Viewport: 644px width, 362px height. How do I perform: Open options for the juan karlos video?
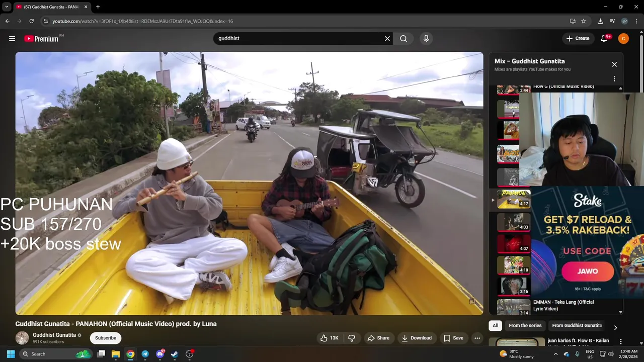[620, 342]
